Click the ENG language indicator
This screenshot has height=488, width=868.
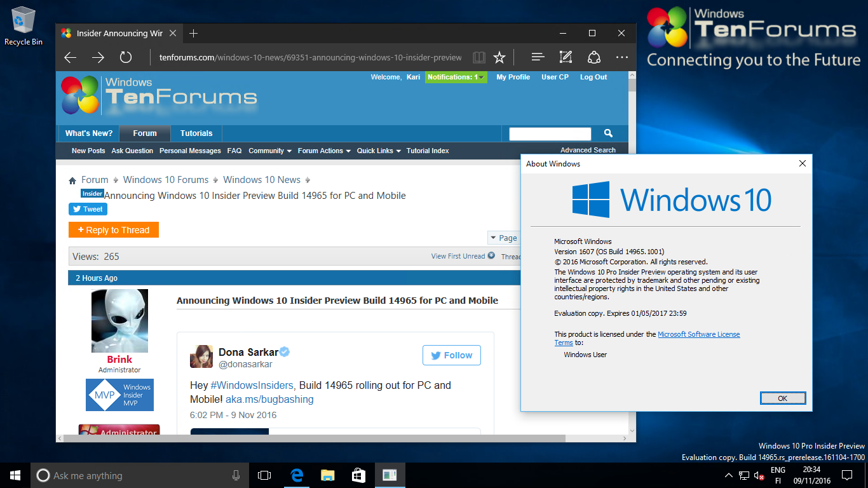tap(778, 470)
